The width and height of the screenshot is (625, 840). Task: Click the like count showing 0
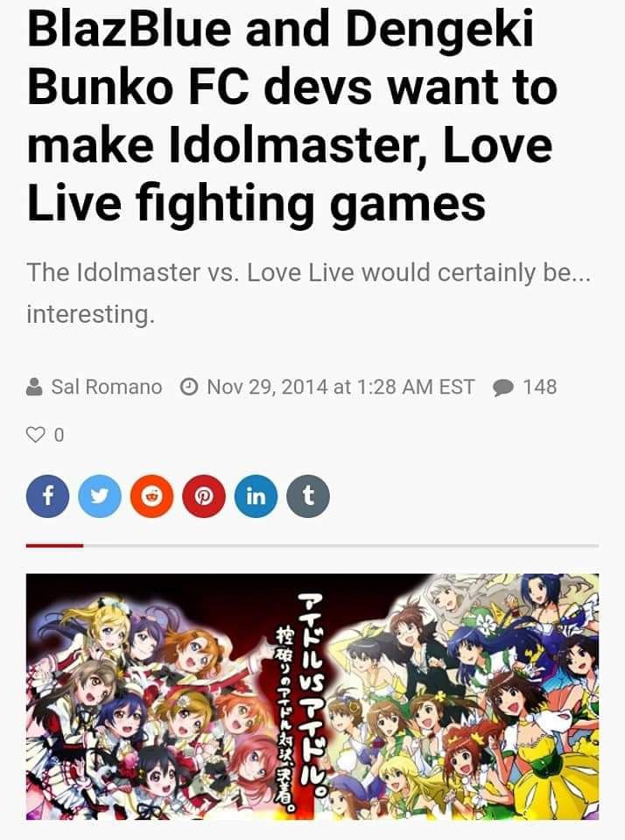(59, 435)
